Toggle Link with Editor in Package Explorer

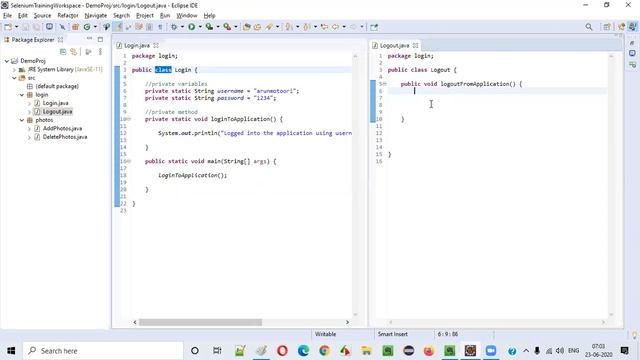click(x=73, y=52)
